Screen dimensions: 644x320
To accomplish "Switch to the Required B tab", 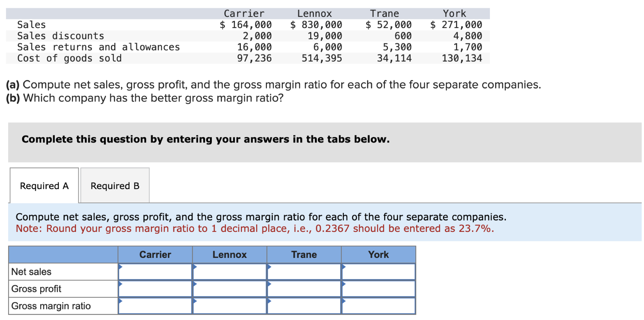I will [115, 185].
